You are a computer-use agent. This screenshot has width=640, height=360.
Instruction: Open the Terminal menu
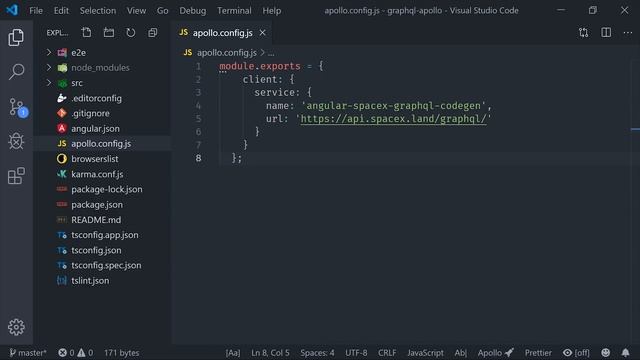(234, 10)
